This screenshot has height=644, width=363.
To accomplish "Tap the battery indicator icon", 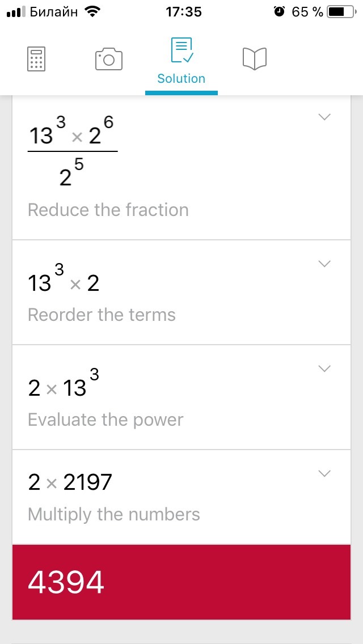I will point(340,12).
